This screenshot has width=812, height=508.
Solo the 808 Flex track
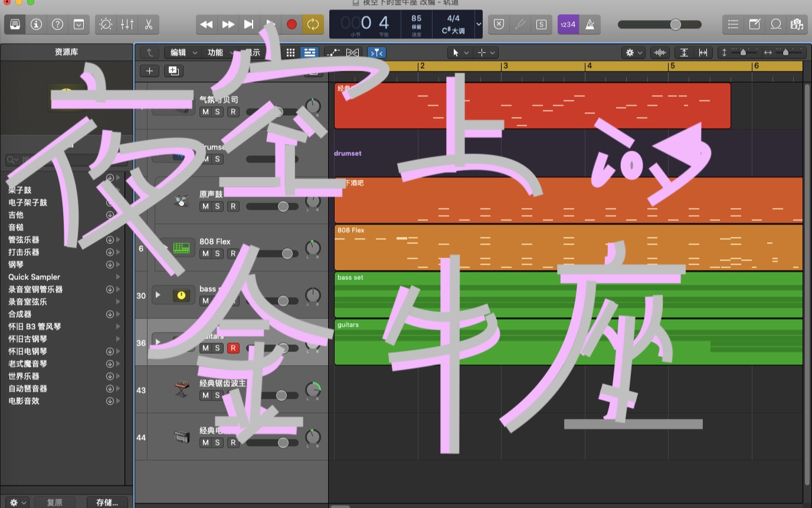217,253
